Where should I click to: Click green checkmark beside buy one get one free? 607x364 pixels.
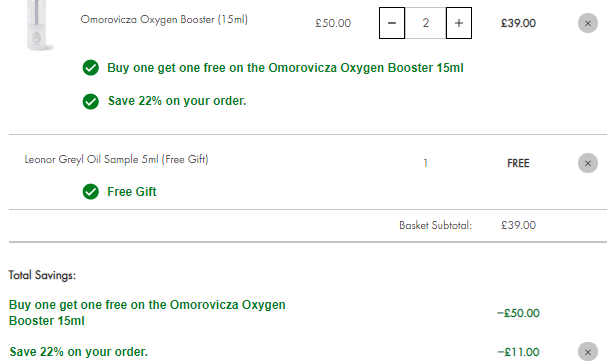pyautogui.click(x=91, y=68)
